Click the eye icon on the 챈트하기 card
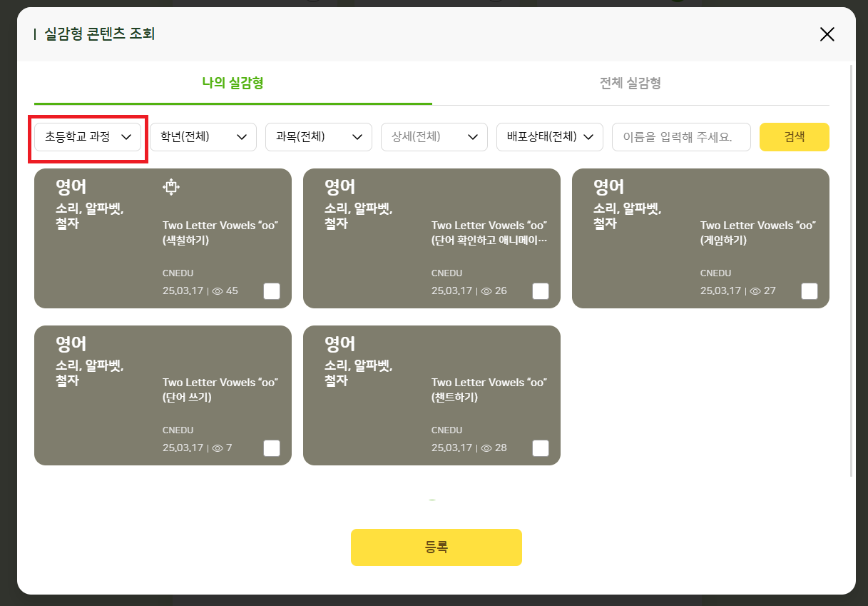 click(486, 448)
